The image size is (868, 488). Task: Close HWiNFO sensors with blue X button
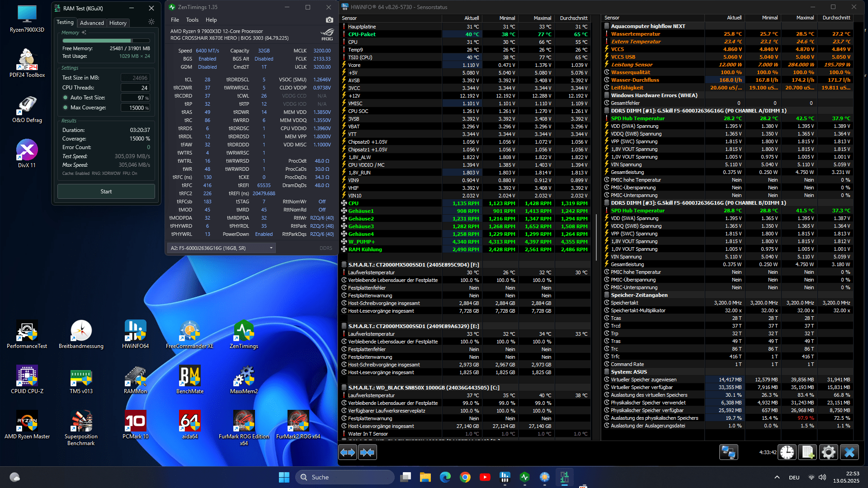point(849,452)
